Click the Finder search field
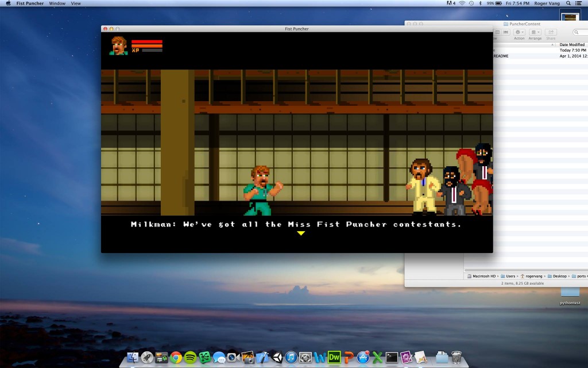 point(581,32)
